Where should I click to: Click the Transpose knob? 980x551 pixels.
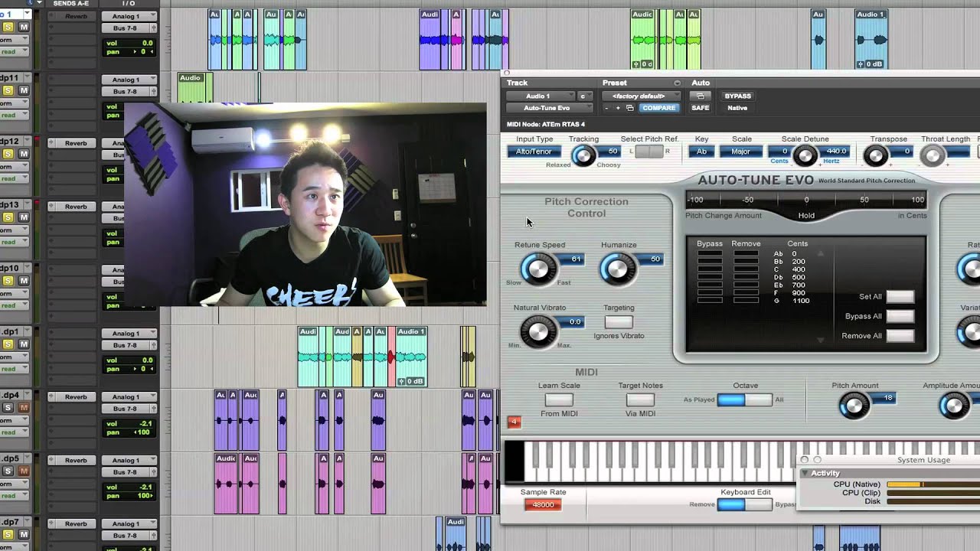(875, 155)
